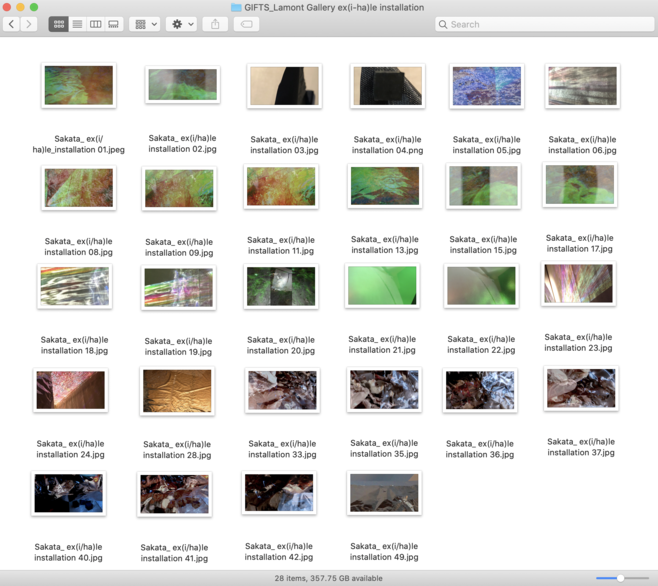658x586 pixels.
Task: Adjust the icon size slider
Action: tap(620, 578)
